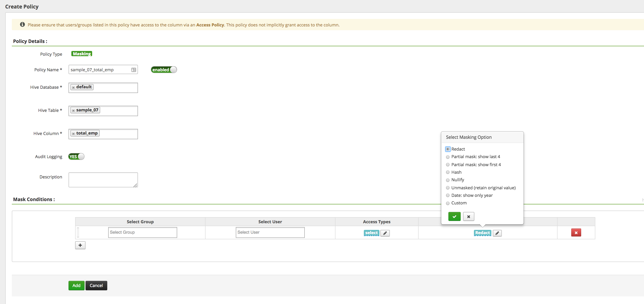Open the Select User dropdown field

[x=269, y=232]
